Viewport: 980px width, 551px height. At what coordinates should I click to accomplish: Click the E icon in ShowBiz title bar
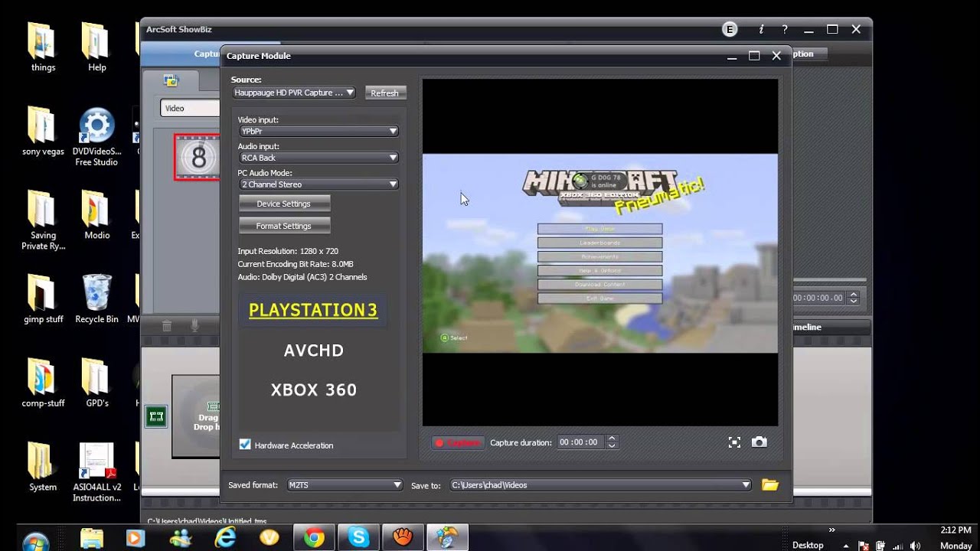[x=730, y=30]
